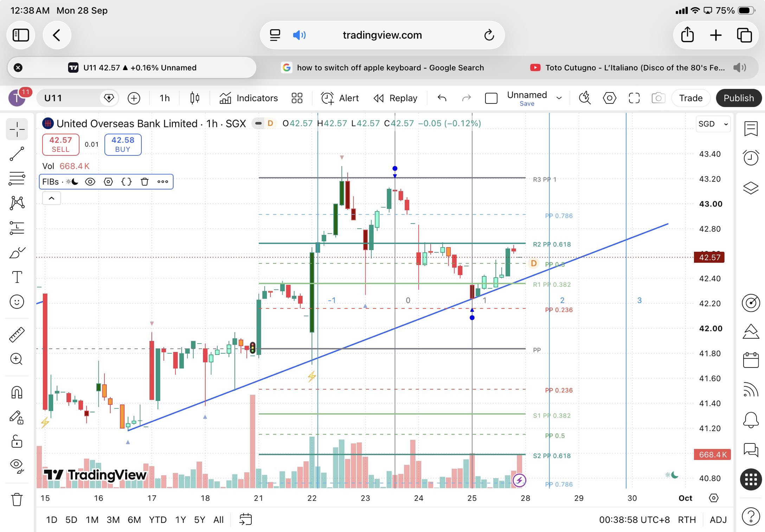Click the 42.57 SELL button
The width and height of the screenshot is (765, 532).
(x=60, y=145)
